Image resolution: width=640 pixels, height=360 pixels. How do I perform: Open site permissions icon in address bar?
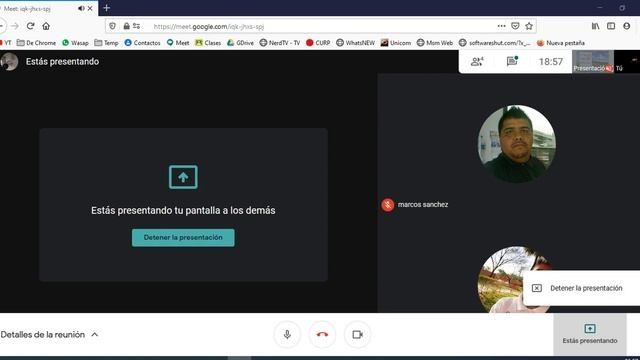click(136, 26)
